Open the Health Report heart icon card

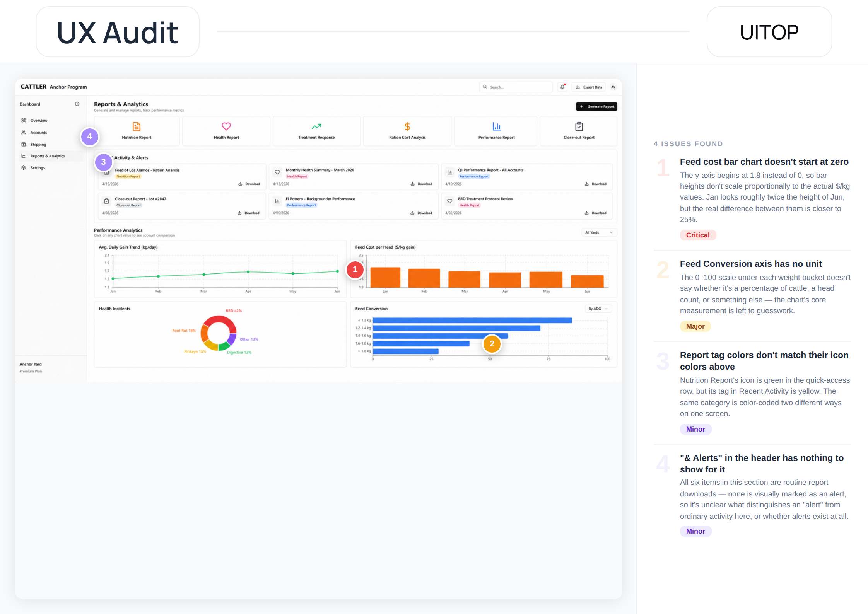226,131
